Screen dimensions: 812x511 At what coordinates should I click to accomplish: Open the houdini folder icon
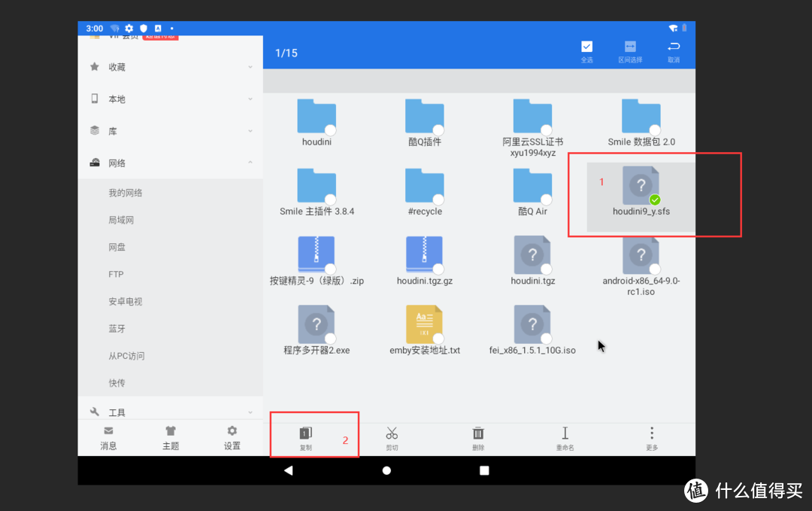[x=317, y=116]
